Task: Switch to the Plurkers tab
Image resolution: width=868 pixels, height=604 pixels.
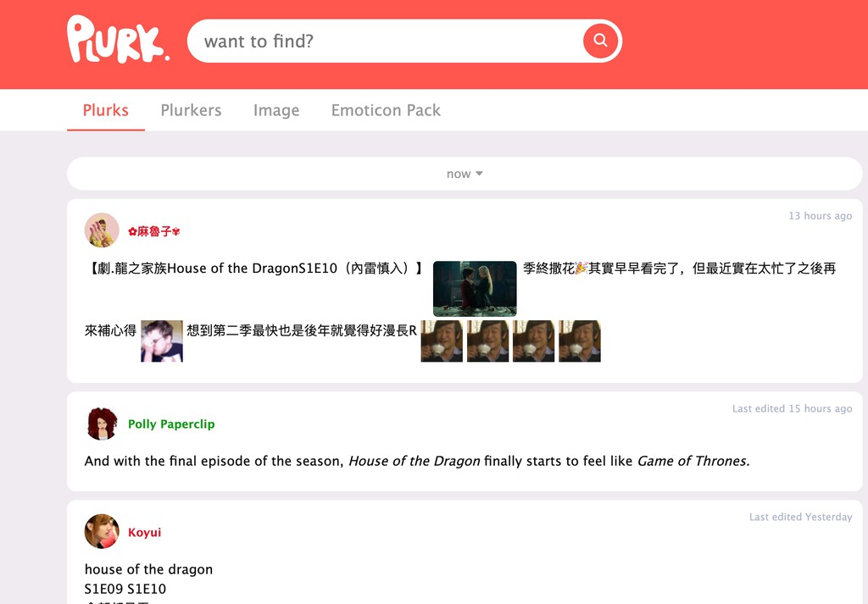Action: [x=191, y=110]
